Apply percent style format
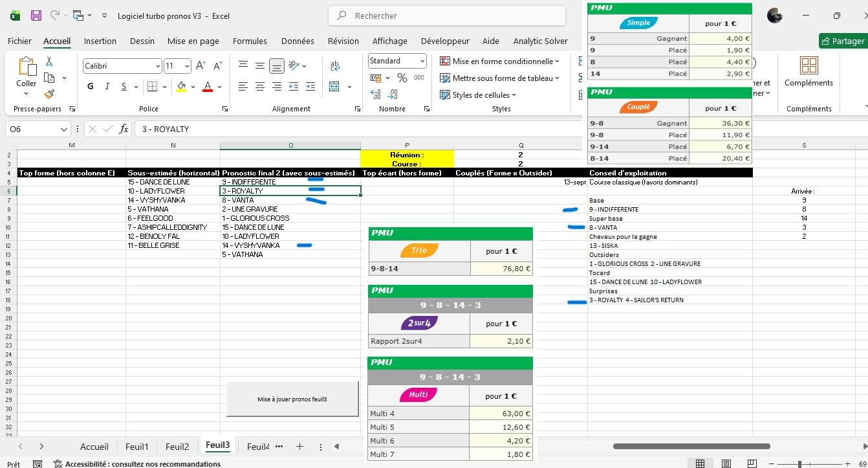The height and width of the screenshot is (468, 868). tap(402, 78)
